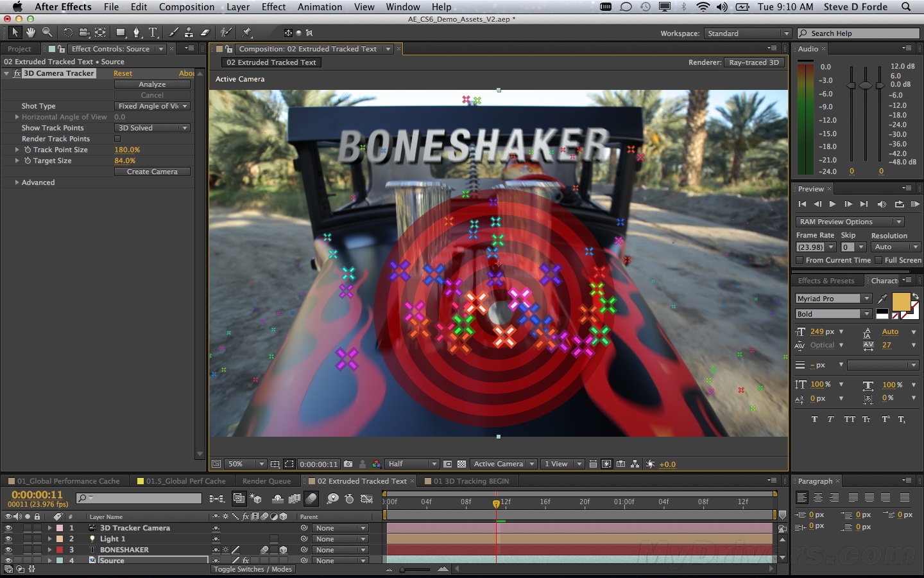924x578 pixels.
Task: Open the Graph Editor in timeline
Action: coord(367,498)
